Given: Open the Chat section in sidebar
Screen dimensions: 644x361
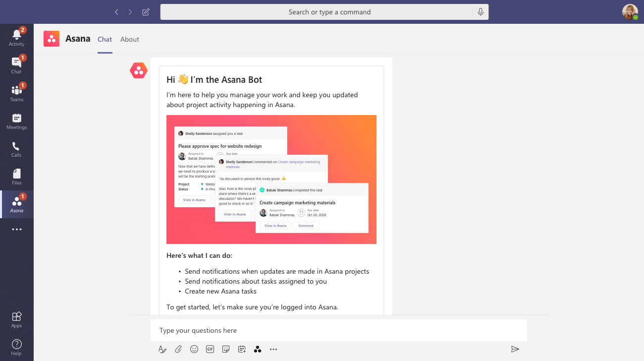Looking at the screenshot, I should click(17, 65).
